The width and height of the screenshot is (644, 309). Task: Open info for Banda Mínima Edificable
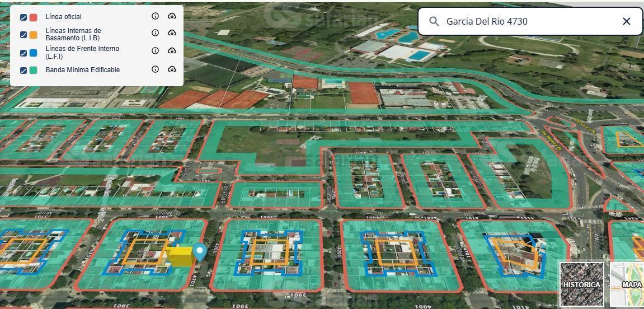coord(155,69)
